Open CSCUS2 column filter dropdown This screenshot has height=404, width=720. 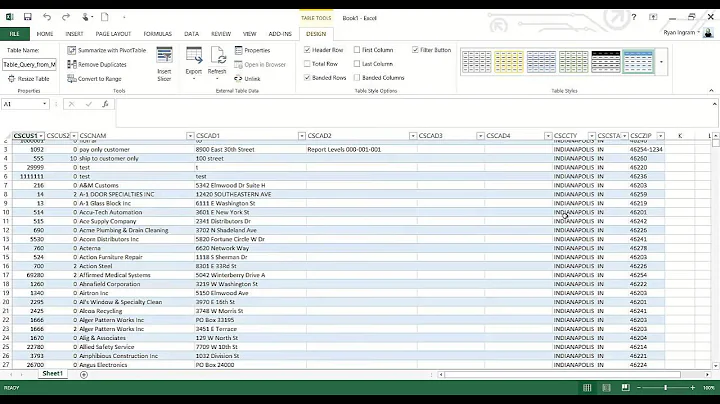coord(73,136)
